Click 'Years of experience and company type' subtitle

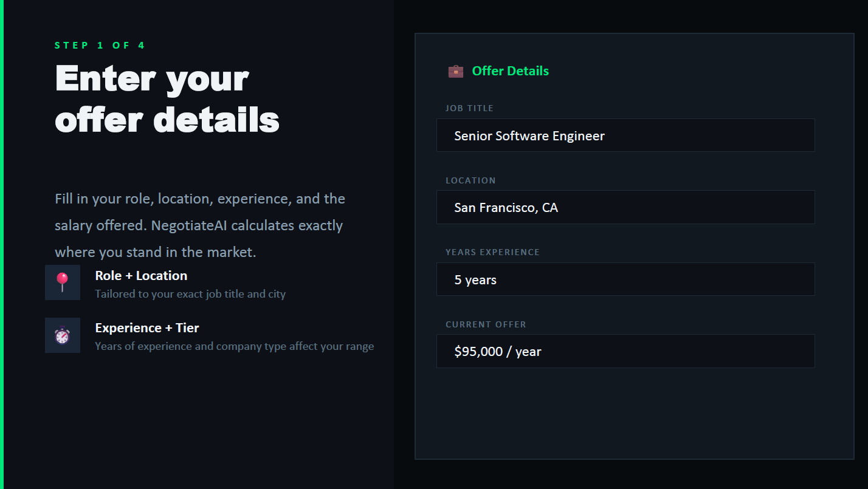point(234,346)
